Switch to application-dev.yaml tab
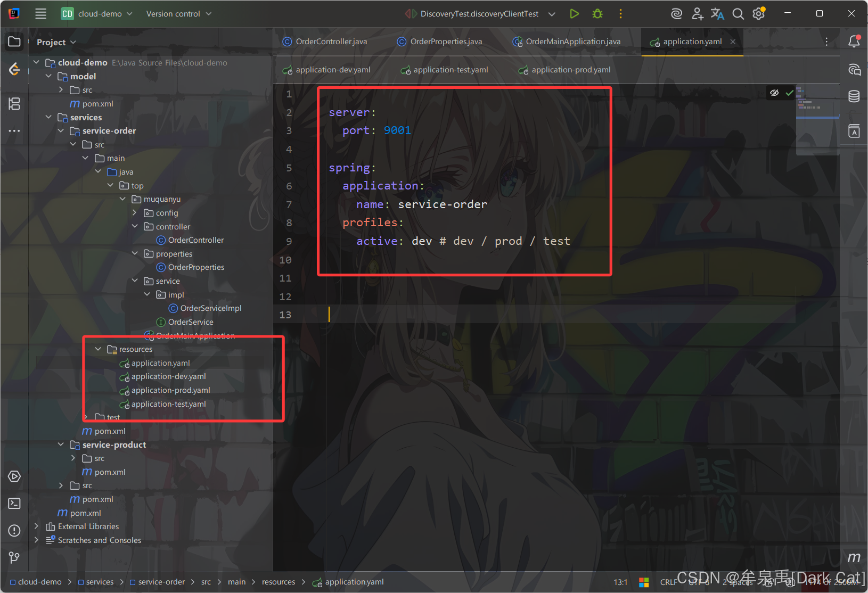The width and height of the screenshot is (868, 593). (326, 70)
